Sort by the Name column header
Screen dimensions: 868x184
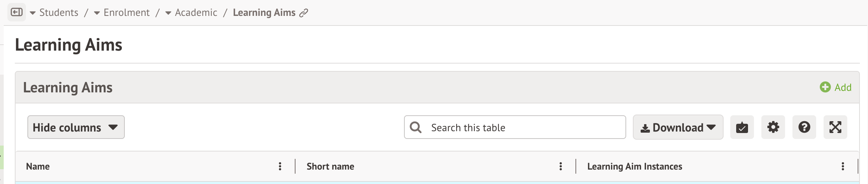[x=38, y=167]
